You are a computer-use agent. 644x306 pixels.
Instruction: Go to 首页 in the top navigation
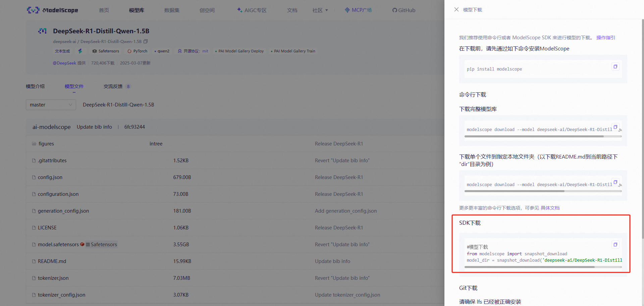(104, 10)
